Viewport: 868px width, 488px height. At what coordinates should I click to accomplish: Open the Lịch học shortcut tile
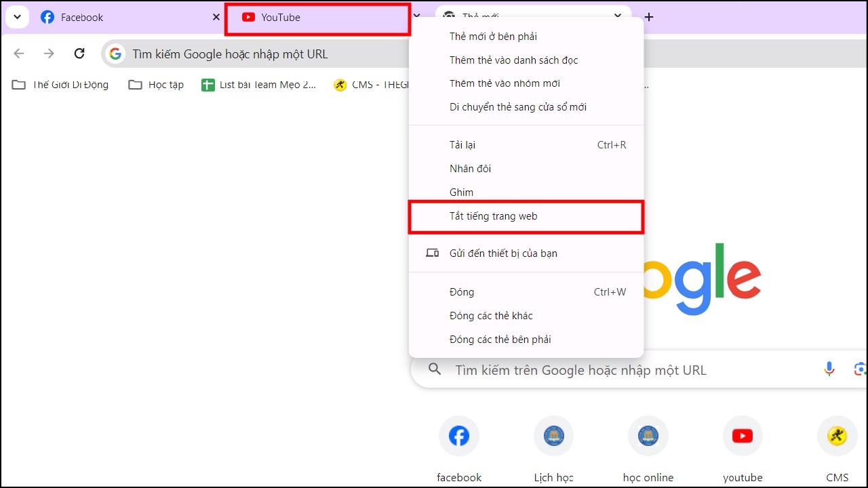553,449
